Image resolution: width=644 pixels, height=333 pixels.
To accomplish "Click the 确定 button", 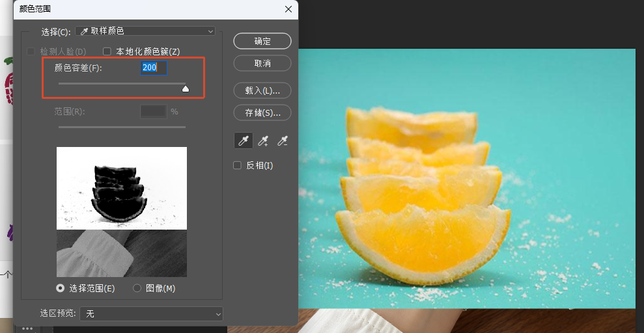I will point(262,41).
